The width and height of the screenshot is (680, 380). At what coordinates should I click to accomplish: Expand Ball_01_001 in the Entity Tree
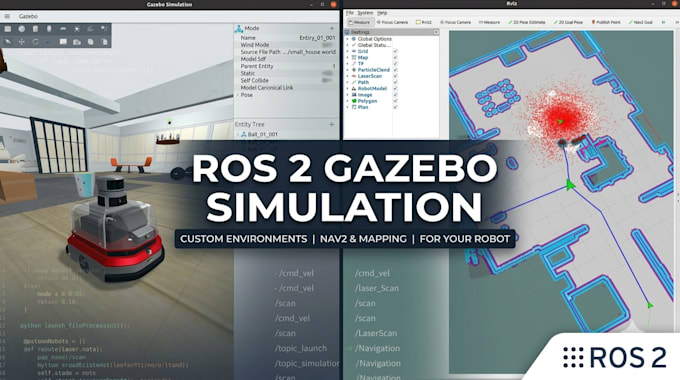[238, 135]
